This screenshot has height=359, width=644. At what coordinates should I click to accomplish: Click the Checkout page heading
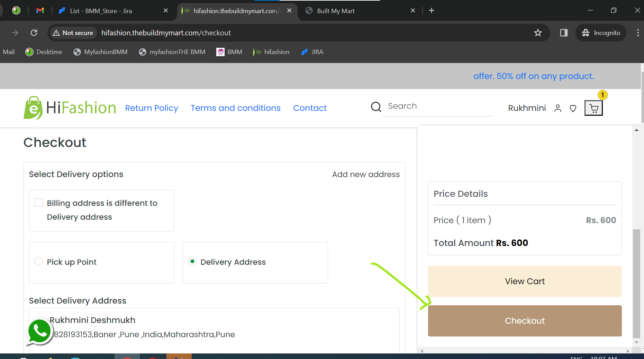tap(55, 142)
